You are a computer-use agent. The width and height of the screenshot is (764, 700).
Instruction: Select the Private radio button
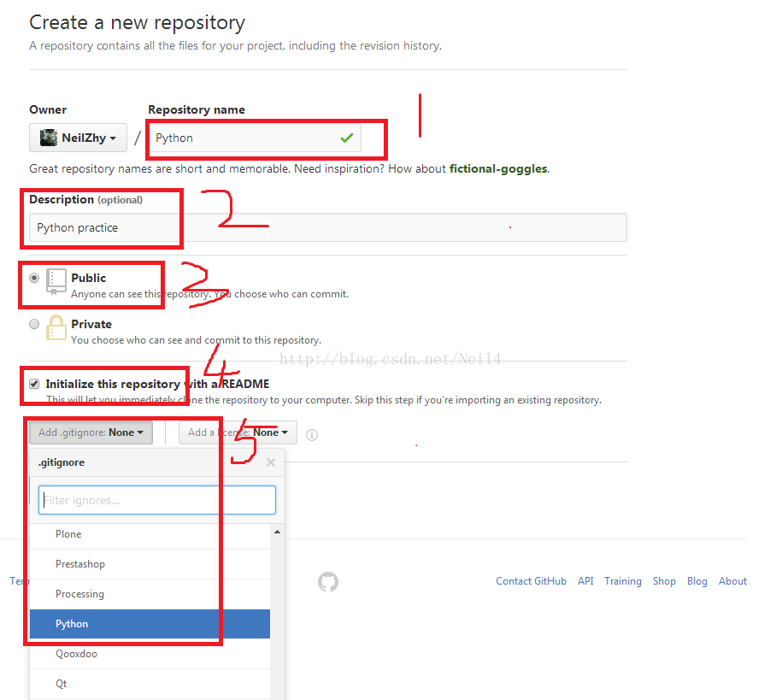pos(34,324)
